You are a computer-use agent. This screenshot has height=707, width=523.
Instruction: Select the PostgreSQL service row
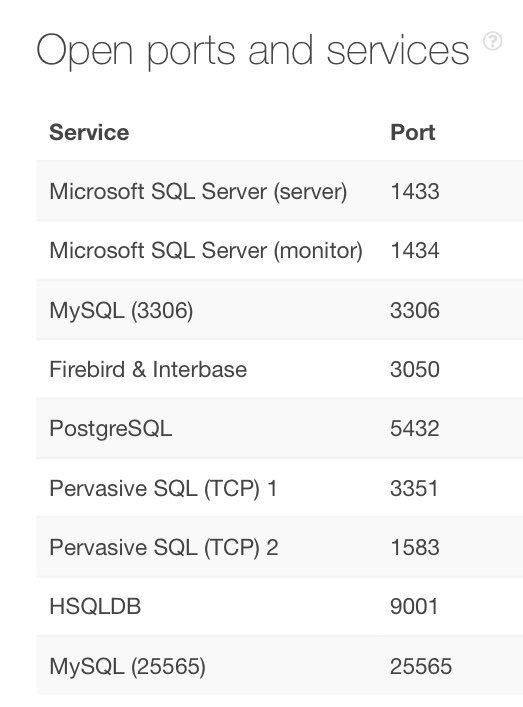[x=280, y=428]
